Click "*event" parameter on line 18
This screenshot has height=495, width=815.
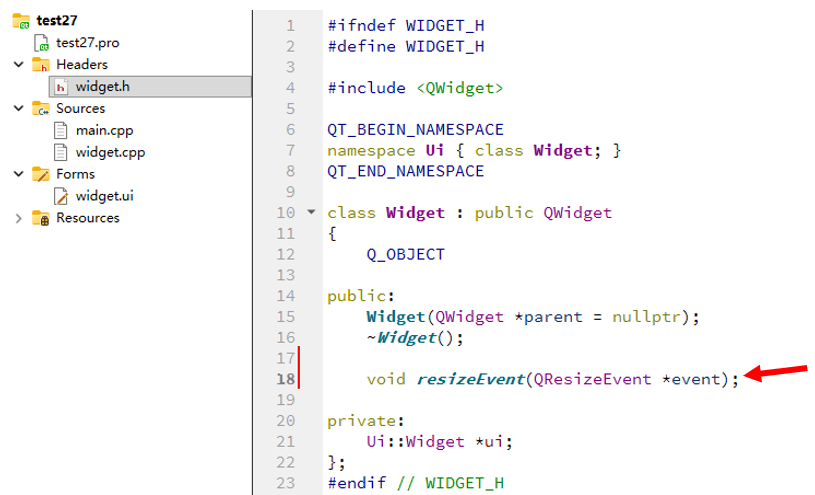691,379
